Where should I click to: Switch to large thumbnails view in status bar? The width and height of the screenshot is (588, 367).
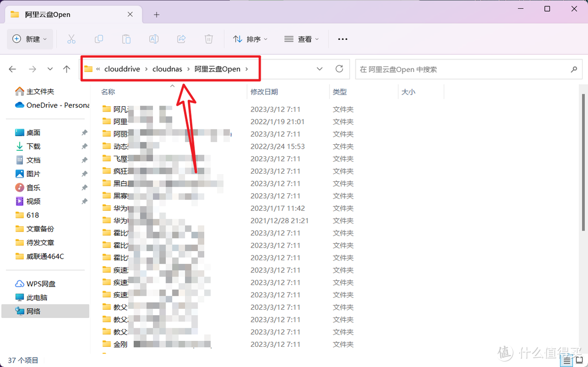579,360
